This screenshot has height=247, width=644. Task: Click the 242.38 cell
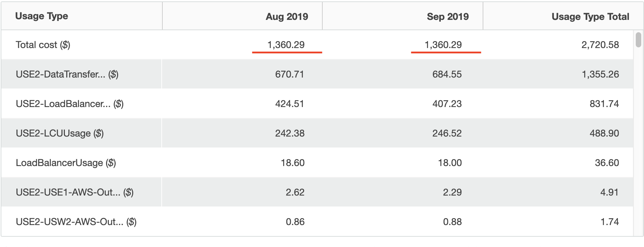tap(290, 133)
